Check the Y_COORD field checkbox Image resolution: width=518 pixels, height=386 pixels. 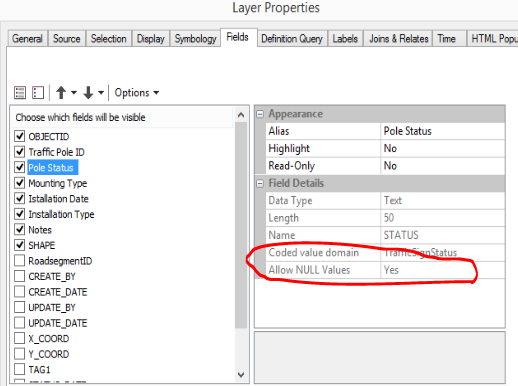[x=20, y=354]
